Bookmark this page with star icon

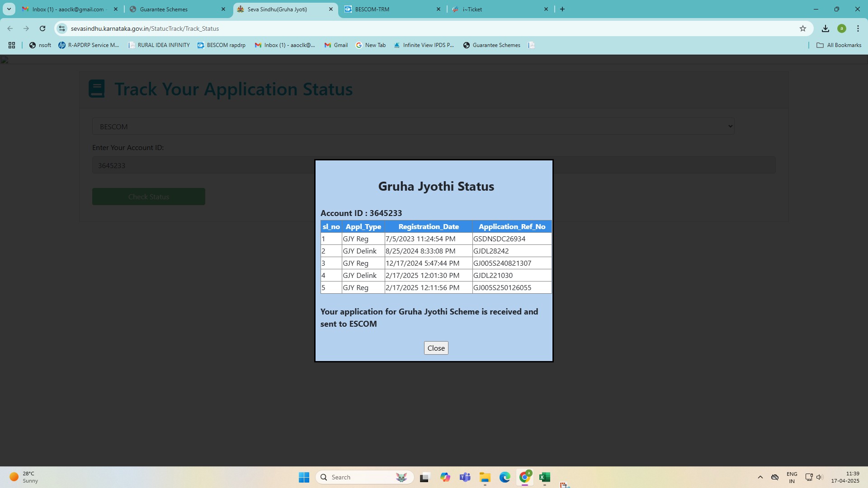click(x=803, y=28)
